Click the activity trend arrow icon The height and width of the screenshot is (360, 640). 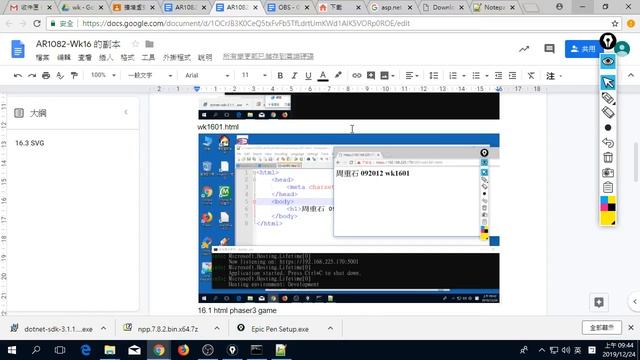524,49
